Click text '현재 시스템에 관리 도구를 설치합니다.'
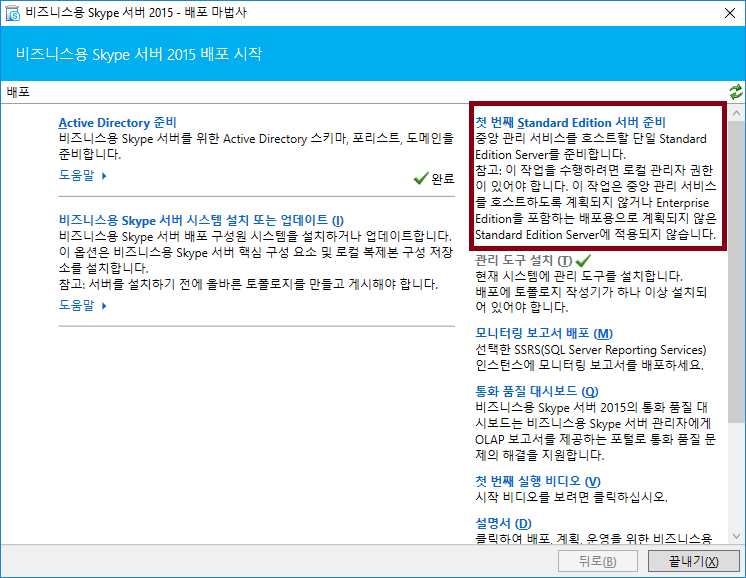The image size is (746, 578). pos(579,276)
